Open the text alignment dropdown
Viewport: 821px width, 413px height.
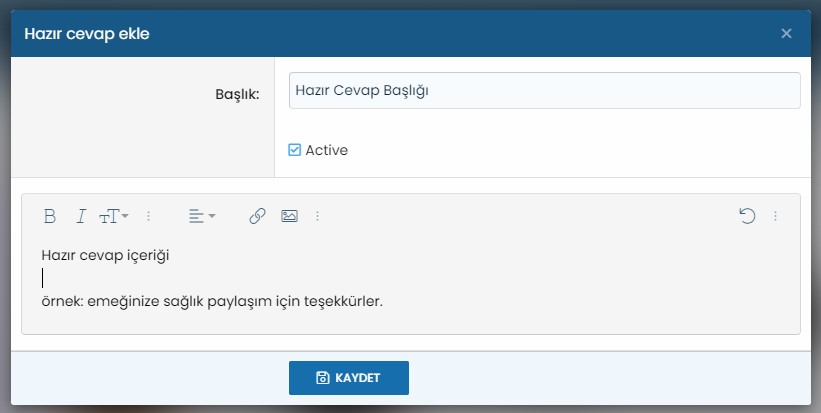[x=202, y=216]
